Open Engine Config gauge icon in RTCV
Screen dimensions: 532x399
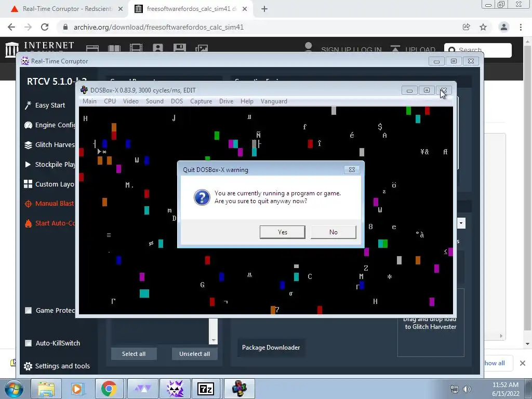[x=28, y=125]
